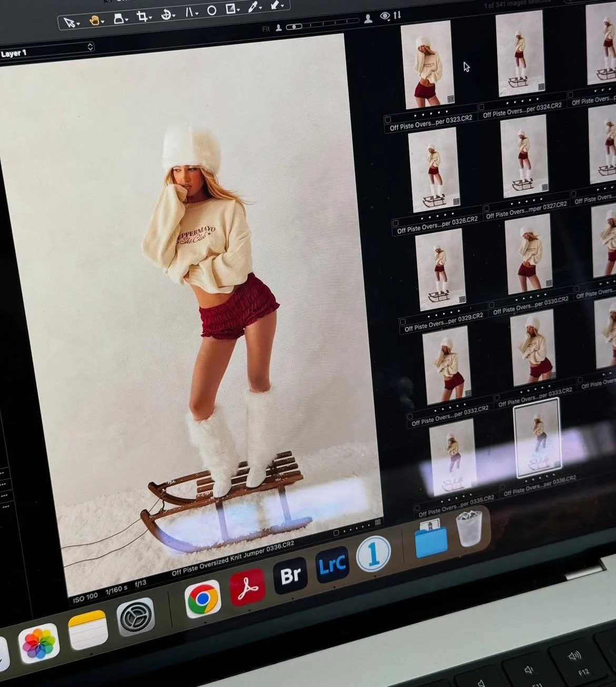Click star rating dots above 0323.CR2
The image size is (616, 687).
431,113
